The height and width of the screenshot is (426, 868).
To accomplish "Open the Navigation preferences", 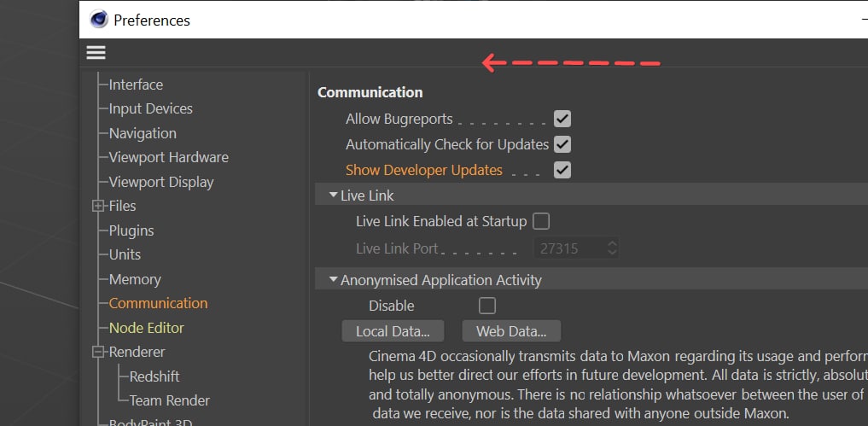I will 143,133.
